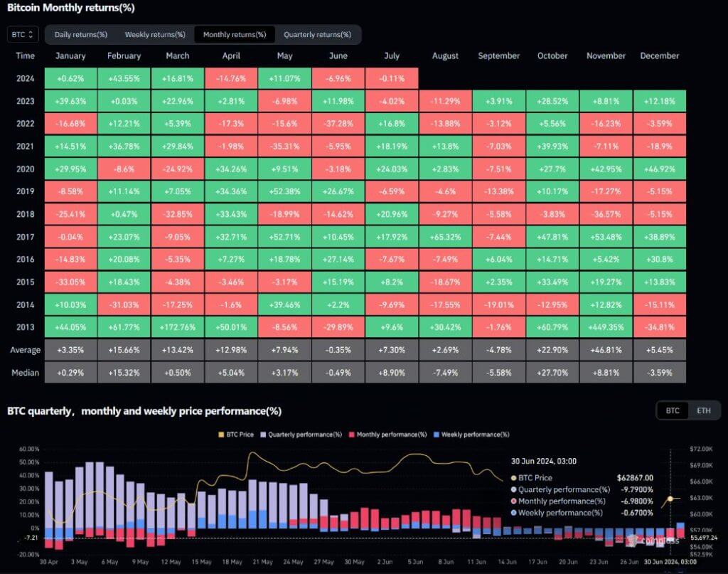Click the +39.93% October 2021 cell
The height and width of the screenshot is (574, 728).
(552, 147)
